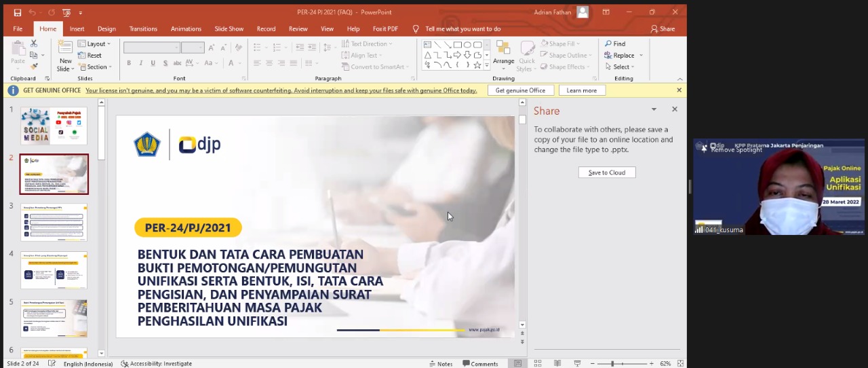This screenshot has width=868, height=368.
Task: Start Slide Show from status bar icon
Action: coord(577,364)
